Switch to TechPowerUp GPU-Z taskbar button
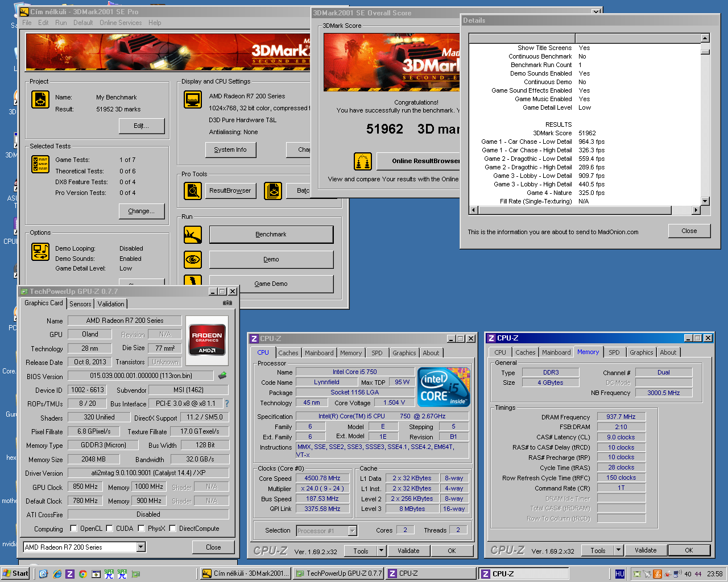728x582 pixels. click(339, 573)
